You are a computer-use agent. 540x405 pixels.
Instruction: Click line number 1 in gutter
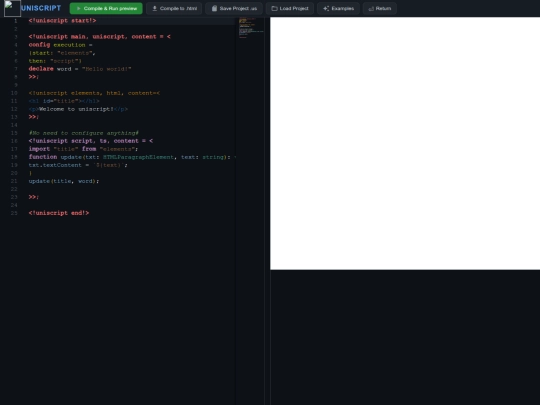pyautogui.click(x=15, y=21)
